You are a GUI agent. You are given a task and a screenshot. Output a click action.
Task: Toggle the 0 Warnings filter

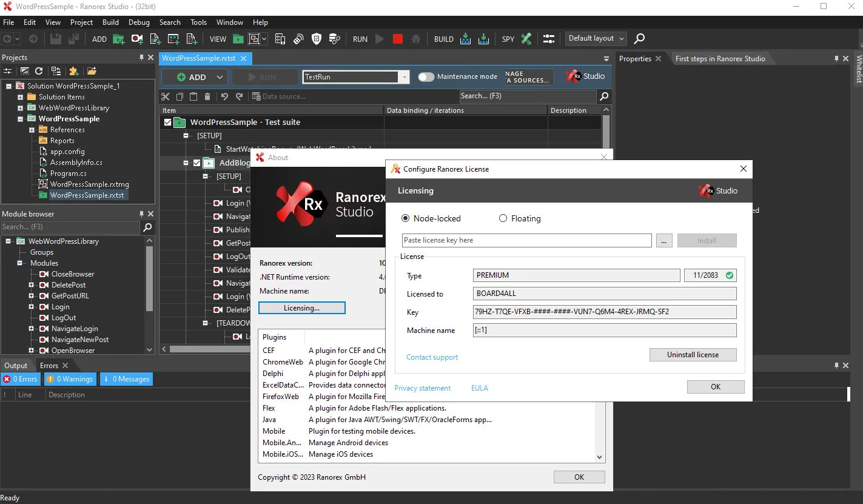tap(70, 380)
